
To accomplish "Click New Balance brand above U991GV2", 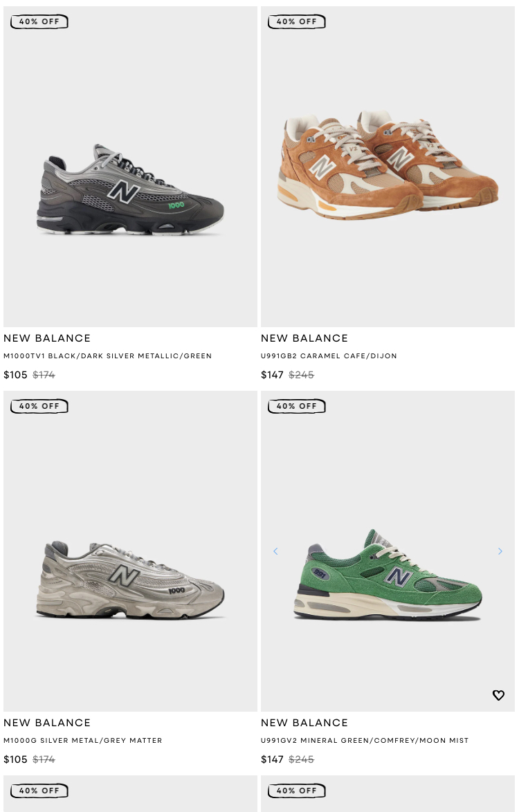I will tap(304, 723).
